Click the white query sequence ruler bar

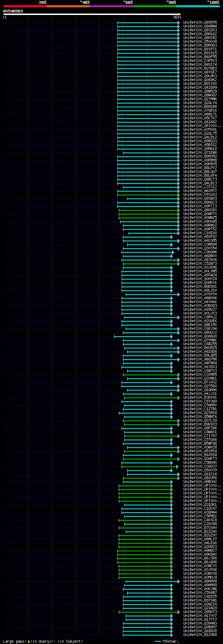coord(92,14)
